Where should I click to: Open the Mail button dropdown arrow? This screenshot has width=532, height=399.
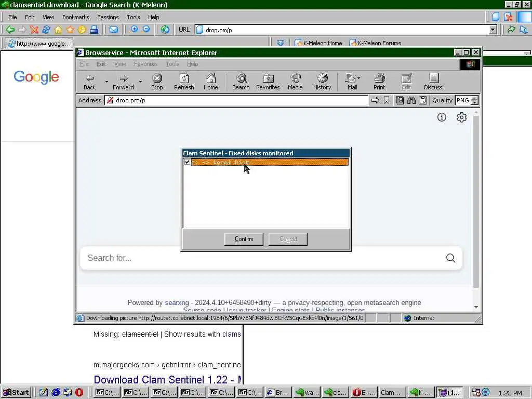[x=359, y=78]
